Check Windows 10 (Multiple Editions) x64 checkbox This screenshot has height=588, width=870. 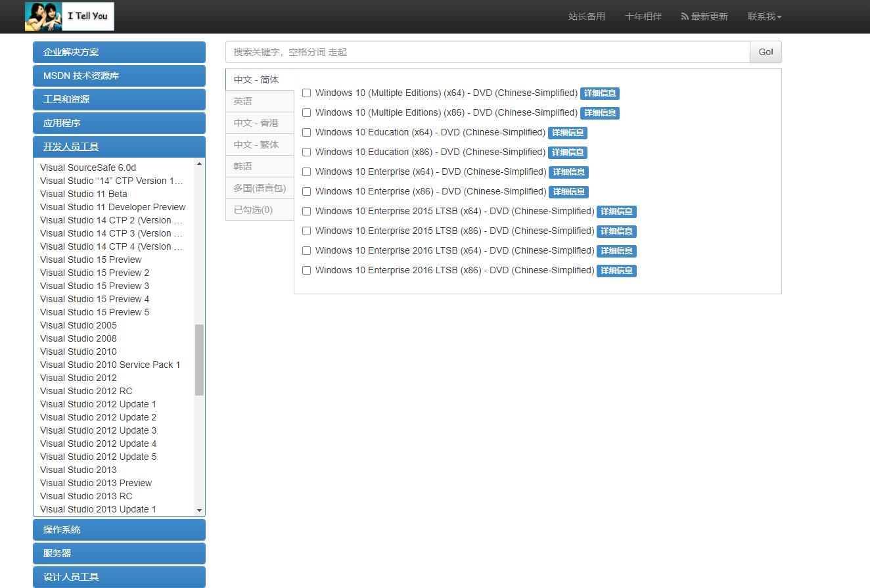(306, 93)
